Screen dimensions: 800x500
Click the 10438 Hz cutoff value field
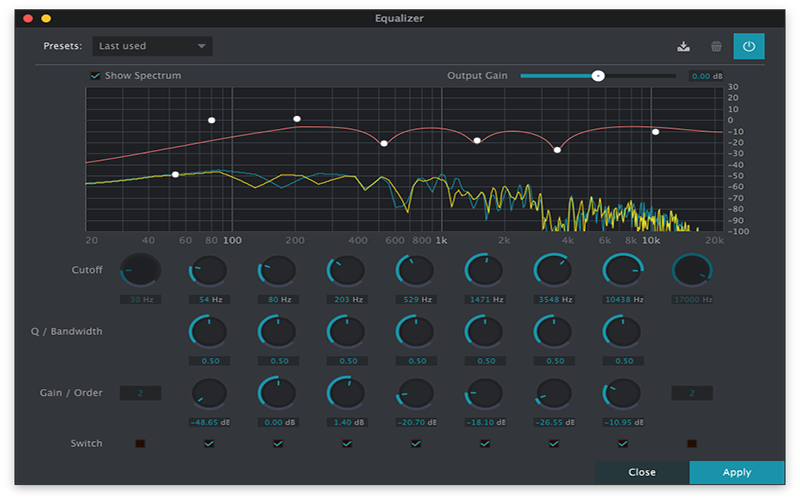point(623,299)
